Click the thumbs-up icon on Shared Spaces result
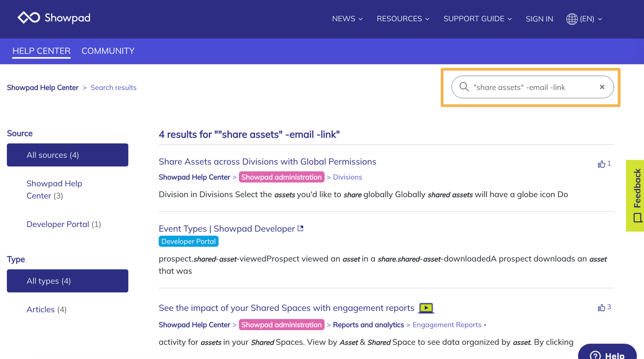The height and width of the screenshot is (359, 644). click(x=601, y=308)
